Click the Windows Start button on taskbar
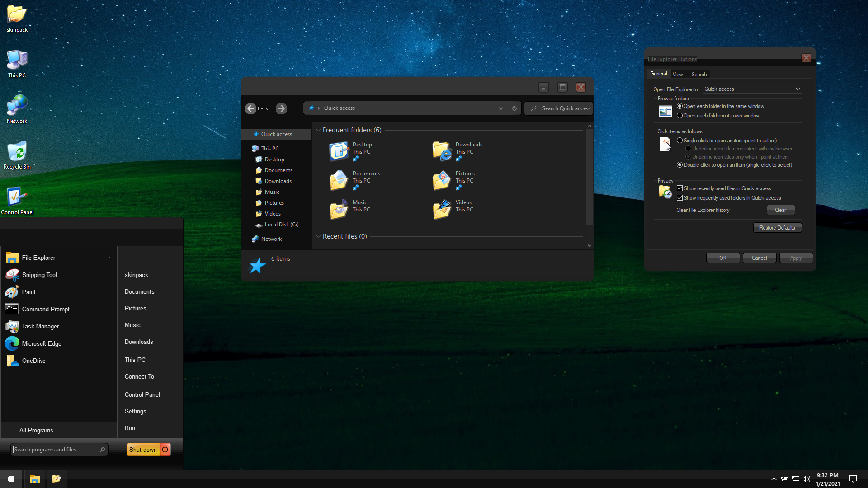The height and width of the screenshot is (488, 868). point(11,479)
